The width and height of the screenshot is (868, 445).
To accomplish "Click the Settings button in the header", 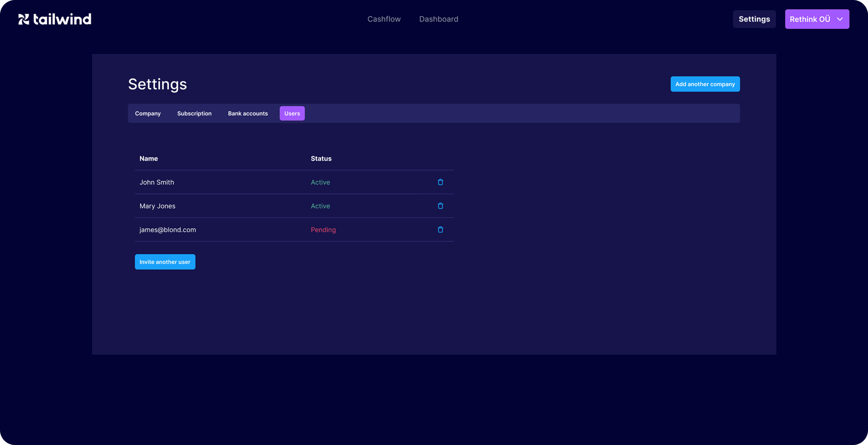I will tap(754, 19).
